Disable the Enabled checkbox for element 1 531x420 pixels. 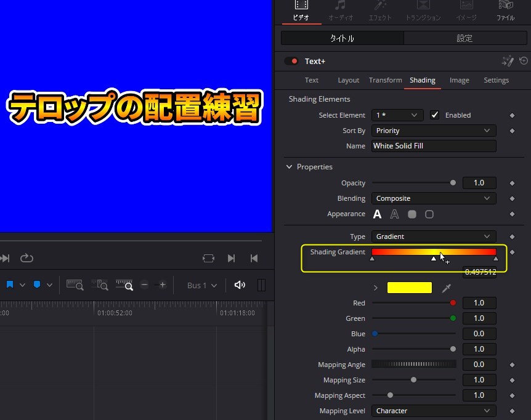pyautogui.click(x=434, y=115)
